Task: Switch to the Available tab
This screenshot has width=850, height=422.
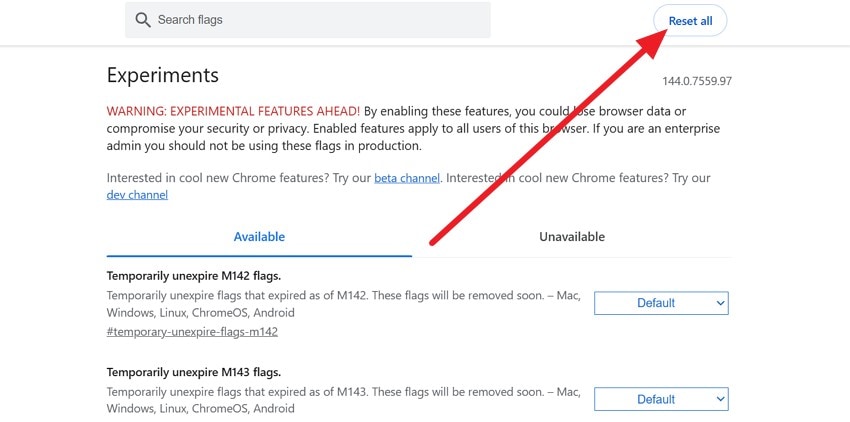Action: click(259, 237)
